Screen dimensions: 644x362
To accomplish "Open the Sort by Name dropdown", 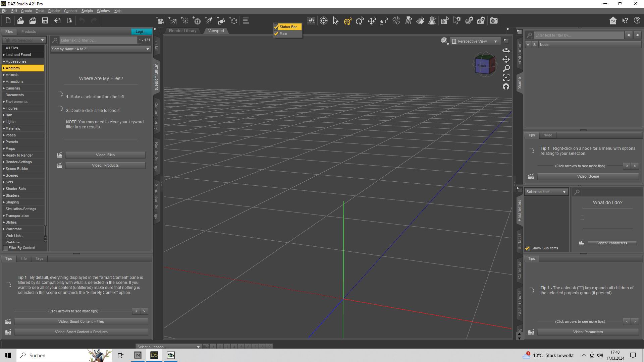I will click(100, 49).
